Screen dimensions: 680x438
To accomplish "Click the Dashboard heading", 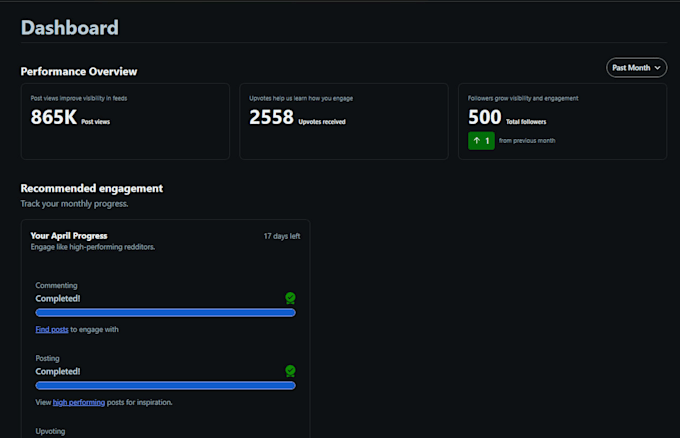I will pyautogui.click(x=69, y=28).
